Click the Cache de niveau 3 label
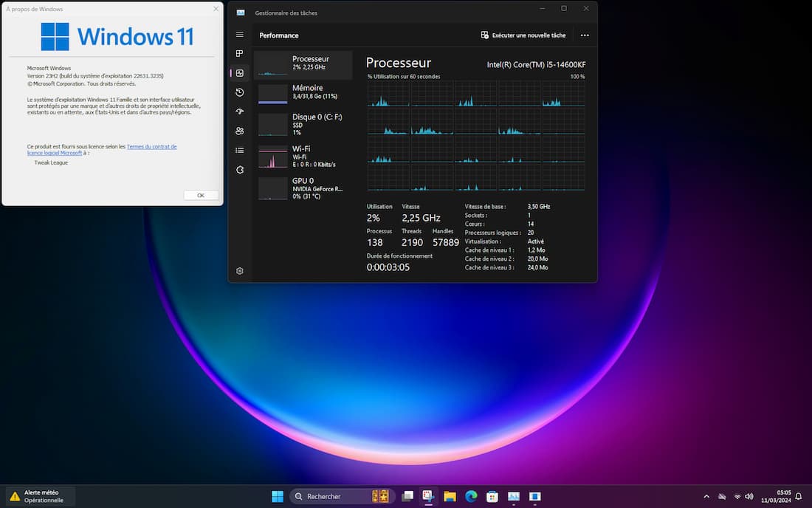 click(x=489, y=268)
